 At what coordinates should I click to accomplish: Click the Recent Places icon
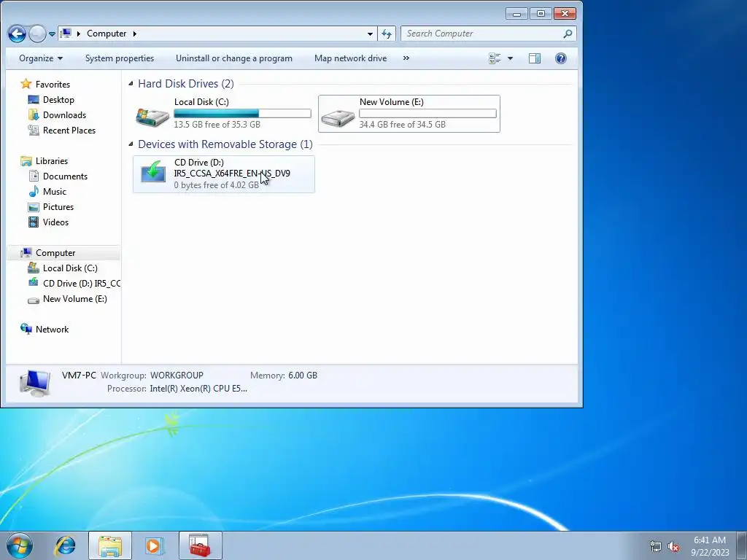click(34, 130)
